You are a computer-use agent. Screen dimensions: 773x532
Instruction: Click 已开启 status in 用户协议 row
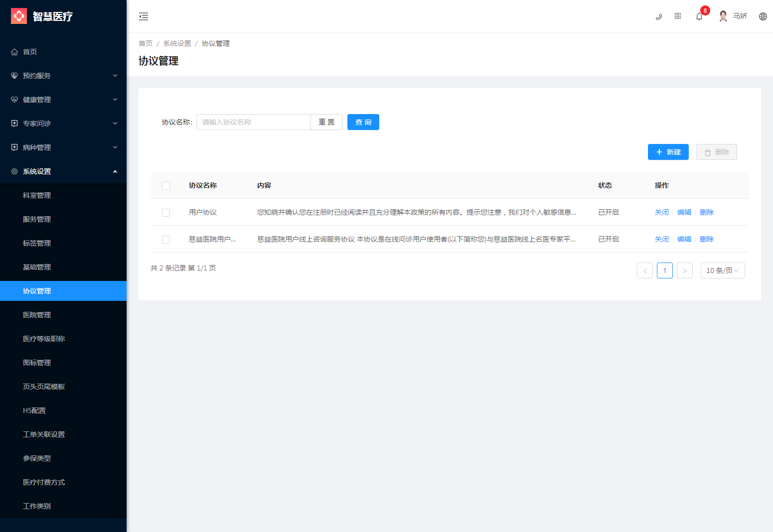pos(609,212)
